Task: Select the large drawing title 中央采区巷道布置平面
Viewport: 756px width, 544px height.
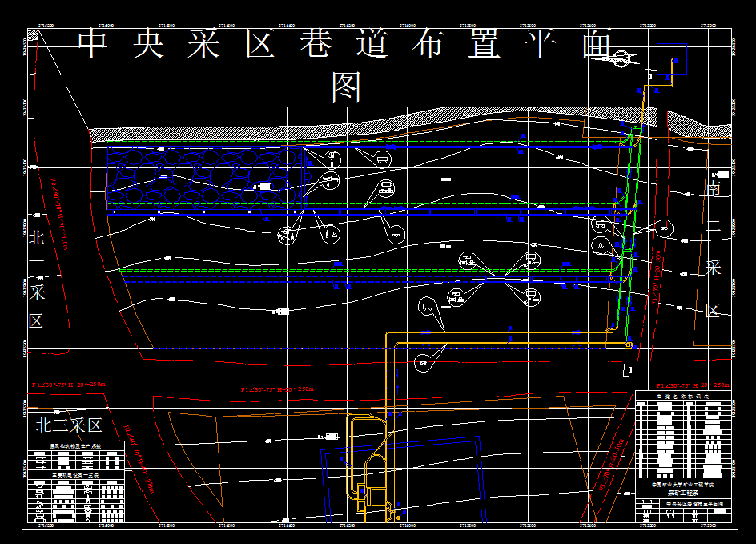Action: click(345, 44)
